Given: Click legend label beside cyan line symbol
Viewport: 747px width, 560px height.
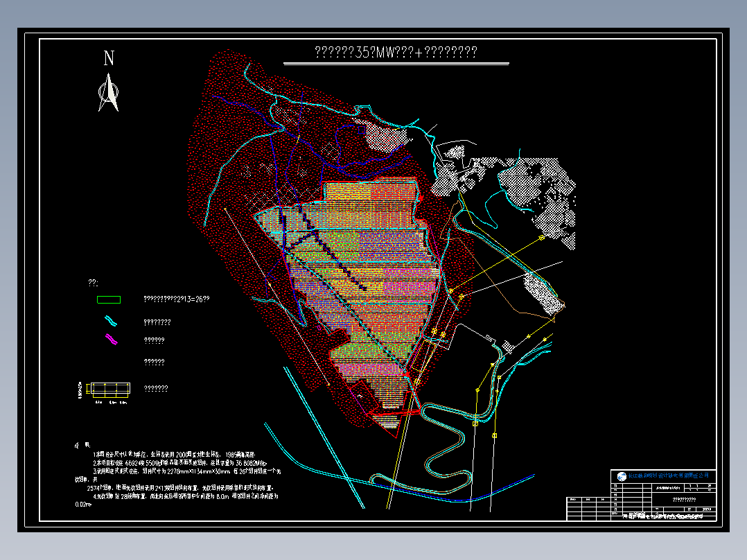Looking at the screenshot, I should 157,323.
